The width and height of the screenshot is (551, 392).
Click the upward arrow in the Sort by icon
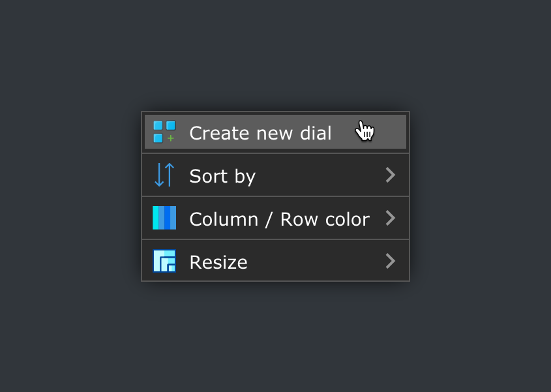click(170, 174)
